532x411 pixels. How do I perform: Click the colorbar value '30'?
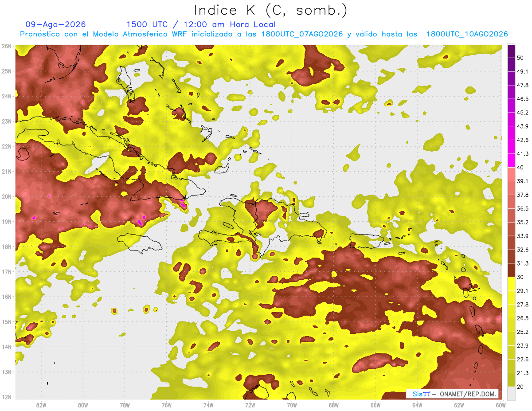coord(521,277)
